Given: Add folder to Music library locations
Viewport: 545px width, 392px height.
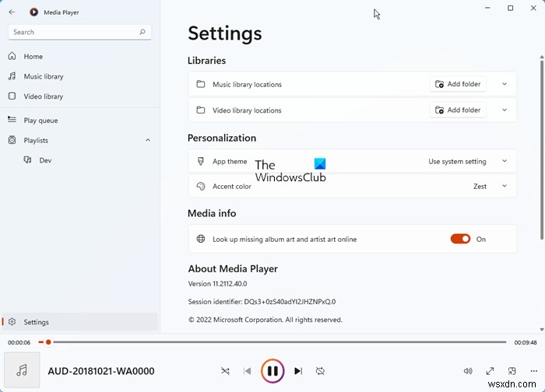Looking at the screenshot, I should pyautogui.click(x=458, y=84).
